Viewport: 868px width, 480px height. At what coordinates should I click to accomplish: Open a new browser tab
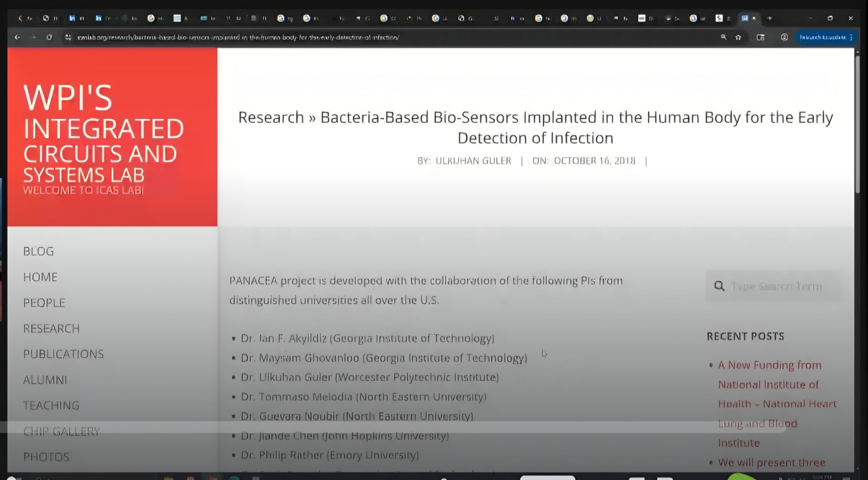click(770, 18)
